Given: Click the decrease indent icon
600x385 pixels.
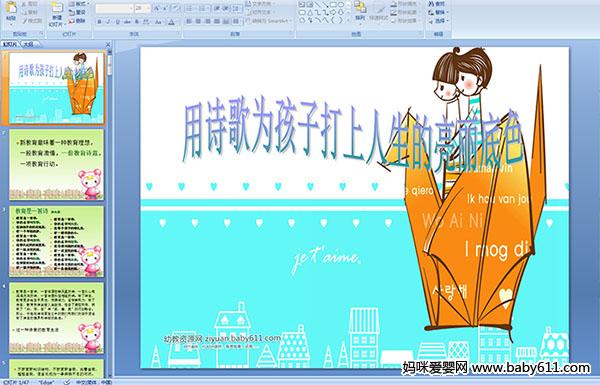Looking at the screenshot, I should point(217,8).
